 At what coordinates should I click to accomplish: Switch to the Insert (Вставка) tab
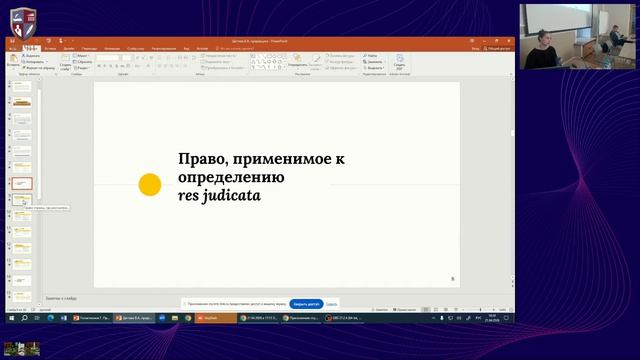click(50, 48)
